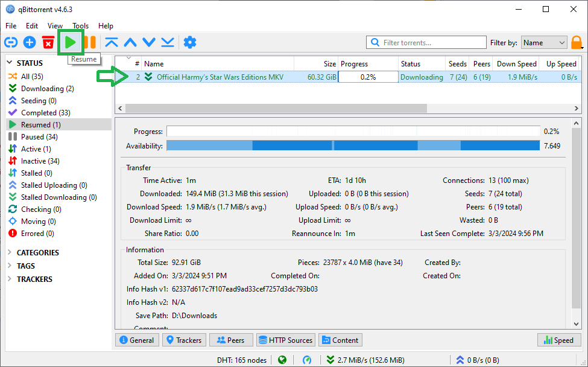The image size is (588, 367).
Task: Sort by the Size column header
Action: pos(316,64)
